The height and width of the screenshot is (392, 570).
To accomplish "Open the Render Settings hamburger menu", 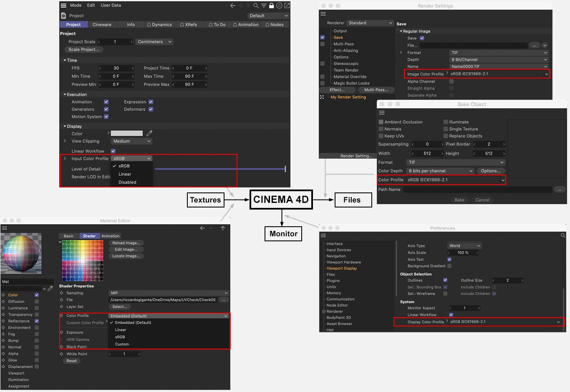I will [x=323, y=14].
